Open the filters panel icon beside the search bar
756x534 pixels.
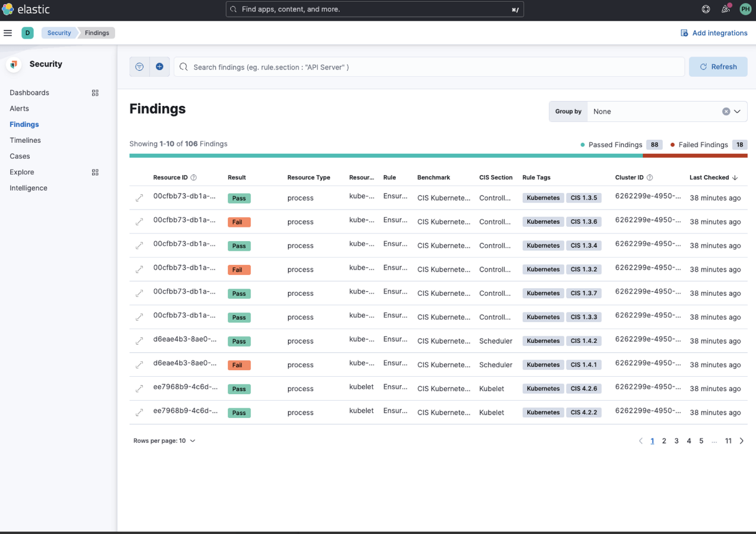click(x=139, y=66)
